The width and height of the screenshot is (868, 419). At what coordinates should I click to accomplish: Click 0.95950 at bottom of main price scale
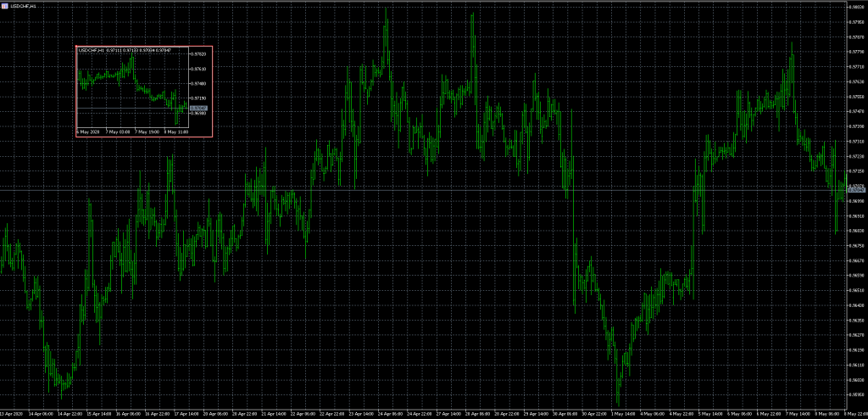(856, 394)
